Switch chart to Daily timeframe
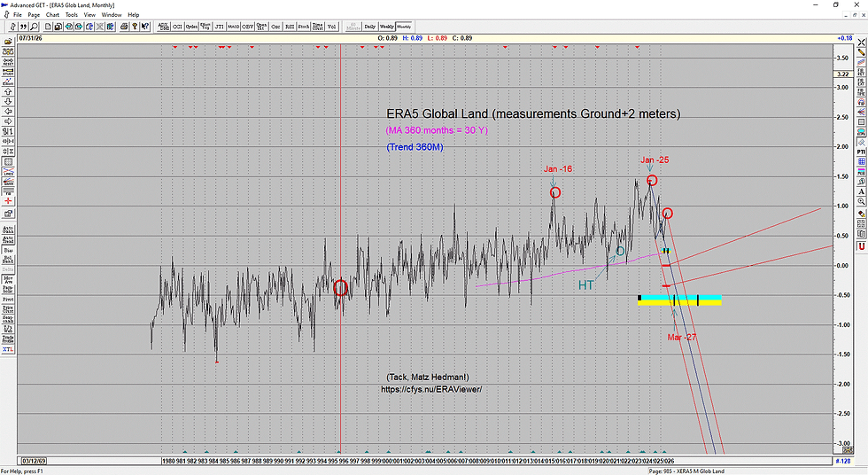The height and width of the screenshot is (475, 868). click(x=370, y=27)
